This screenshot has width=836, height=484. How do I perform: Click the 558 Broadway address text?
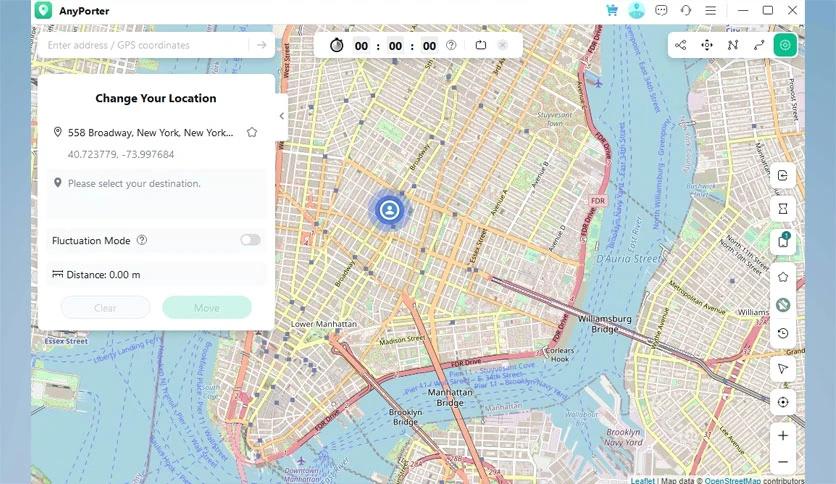pos(150,133)
